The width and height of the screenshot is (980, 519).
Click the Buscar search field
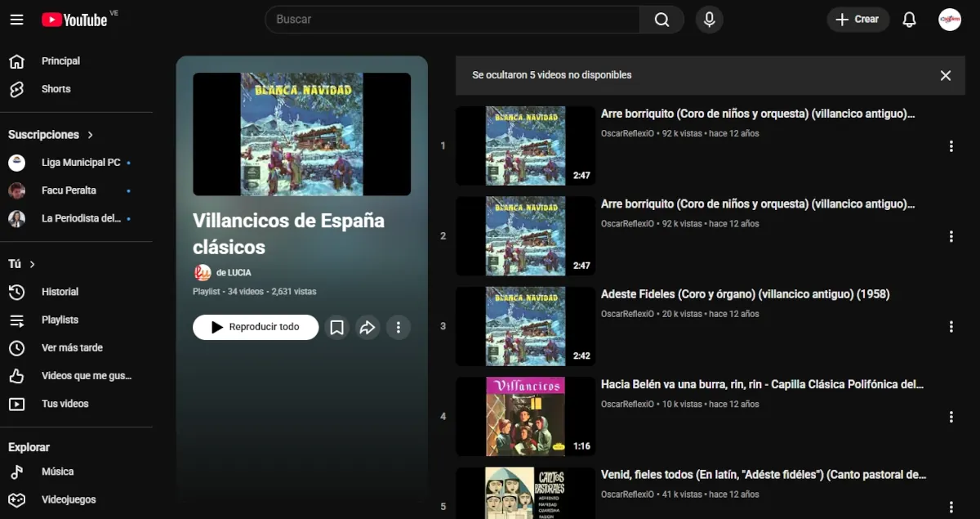pyautogui.click(x=452, y=20)
